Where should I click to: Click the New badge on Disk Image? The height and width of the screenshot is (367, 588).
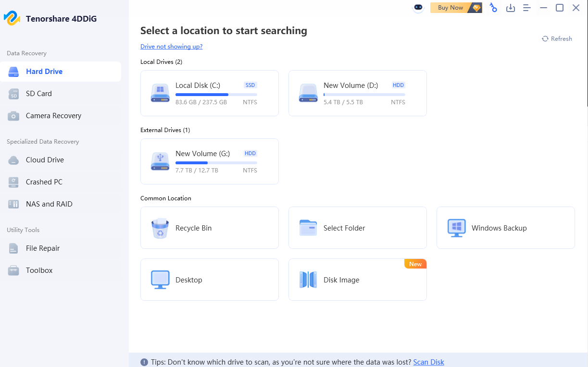click(415, 264)
